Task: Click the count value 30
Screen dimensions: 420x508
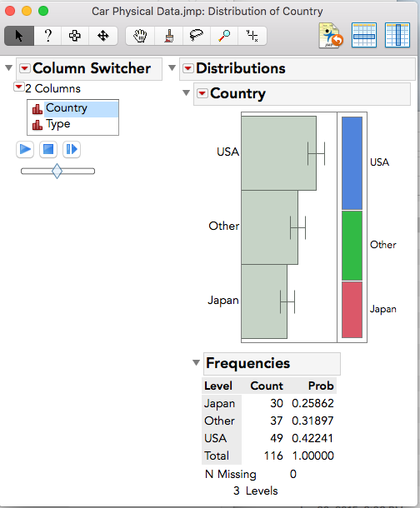Action: click(277, 403)
